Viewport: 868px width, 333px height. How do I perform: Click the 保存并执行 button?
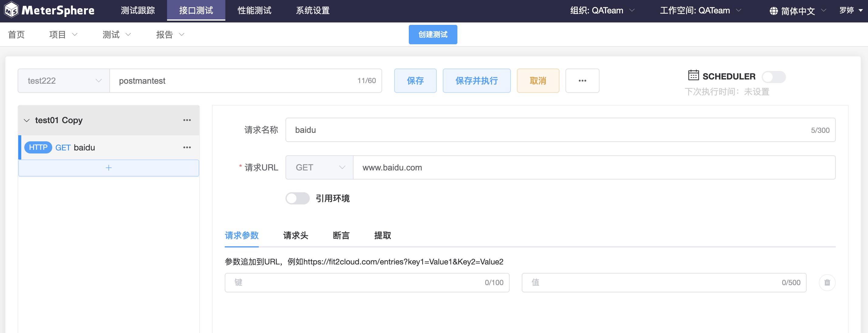pos(477,81)
